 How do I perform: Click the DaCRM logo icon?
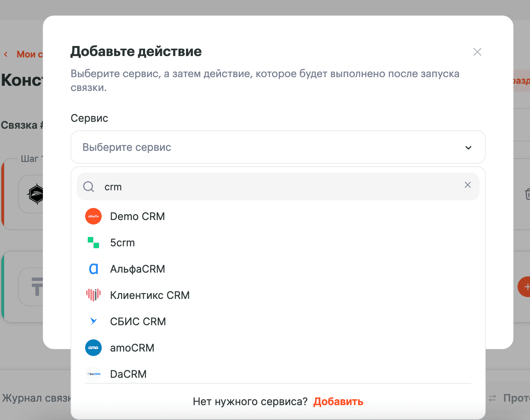pyautogui.click(x=93, y=374)
